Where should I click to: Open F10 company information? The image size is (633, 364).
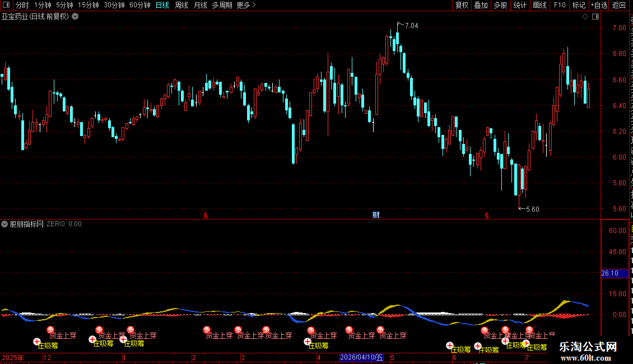click(560, 5)
